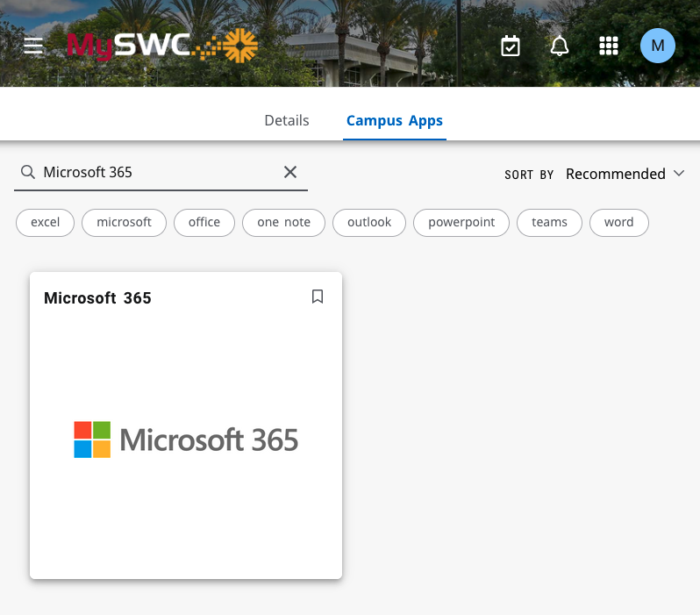Open the notifications bell
Screen dimensions: 700x615
click(x=560, y=46)
